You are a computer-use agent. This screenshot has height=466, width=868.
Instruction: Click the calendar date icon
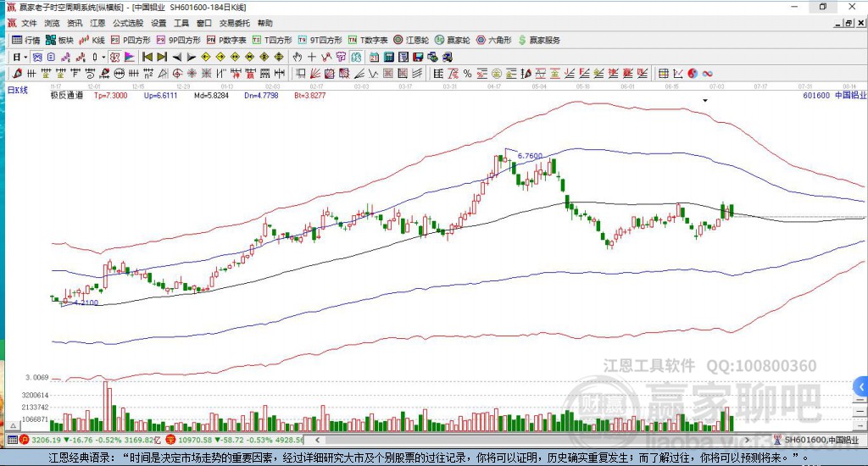click(x=374, y=57)
